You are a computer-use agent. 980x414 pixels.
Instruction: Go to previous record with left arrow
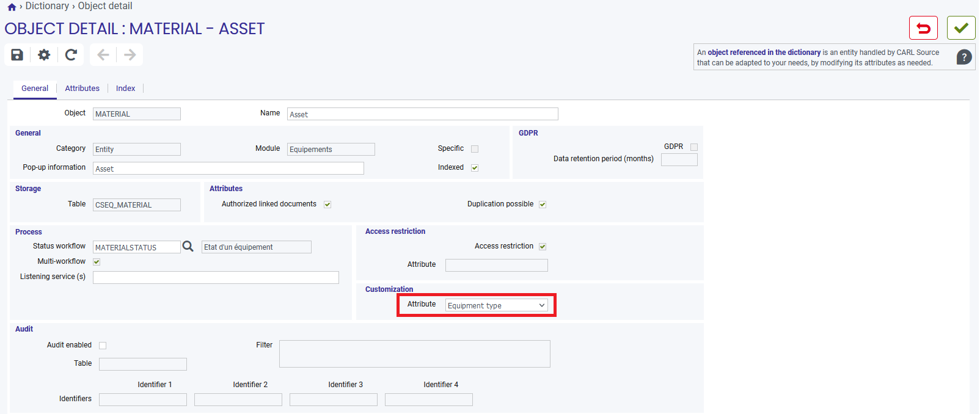[x=103, y=55]
